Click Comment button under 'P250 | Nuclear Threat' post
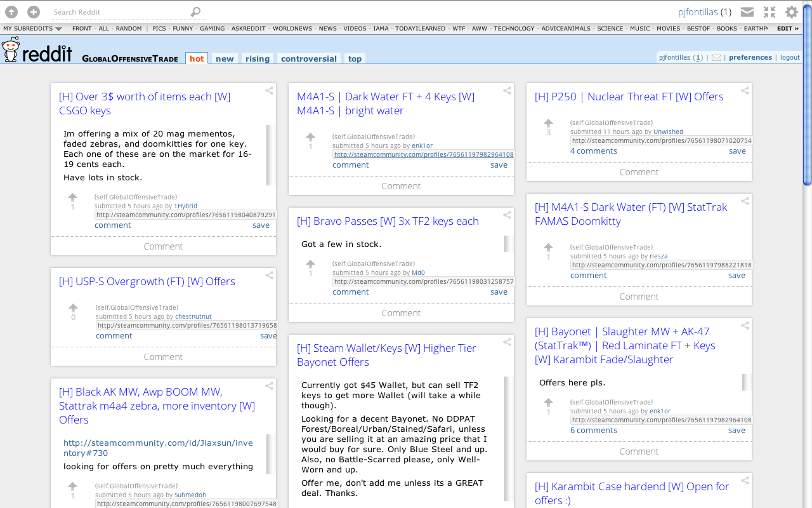 (639, 172)
